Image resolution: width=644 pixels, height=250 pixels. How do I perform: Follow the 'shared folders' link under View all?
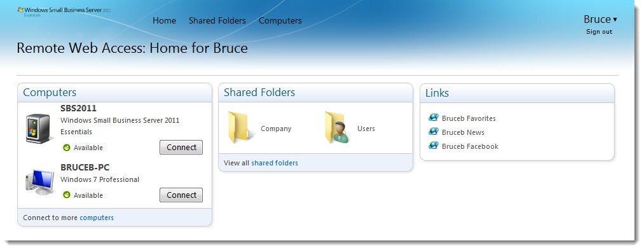click(275, 163)
